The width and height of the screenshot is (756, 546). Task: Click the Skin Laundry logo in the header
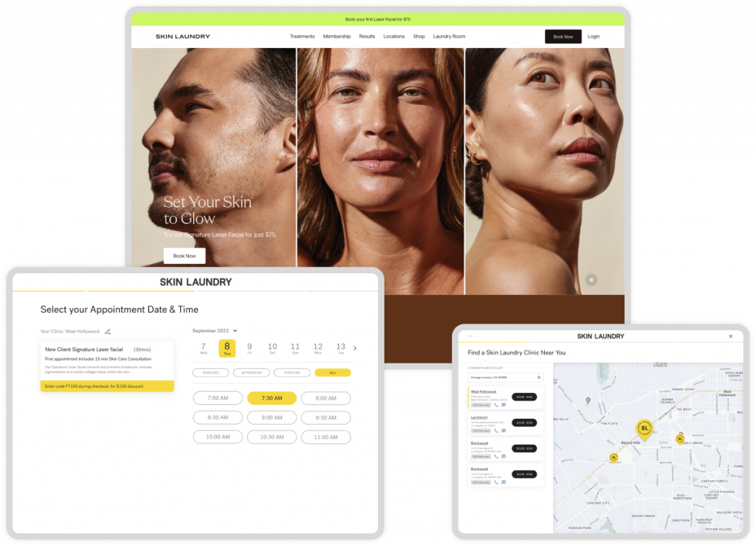click(x=182, y=36)
